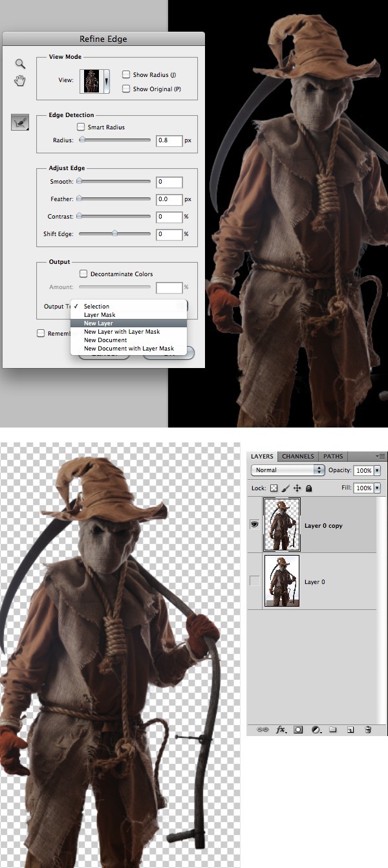Click the Radius value field
The image size is (388, 868).
pos(169,140)
